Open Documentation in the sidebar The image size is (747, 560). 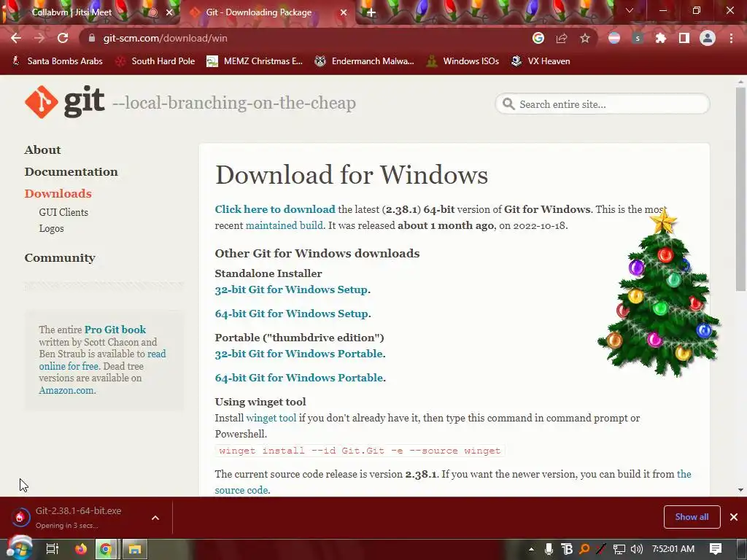71,172
